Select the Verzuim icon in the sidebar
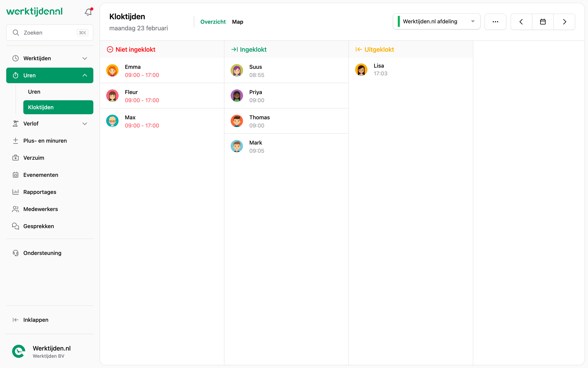 (15, 157)
